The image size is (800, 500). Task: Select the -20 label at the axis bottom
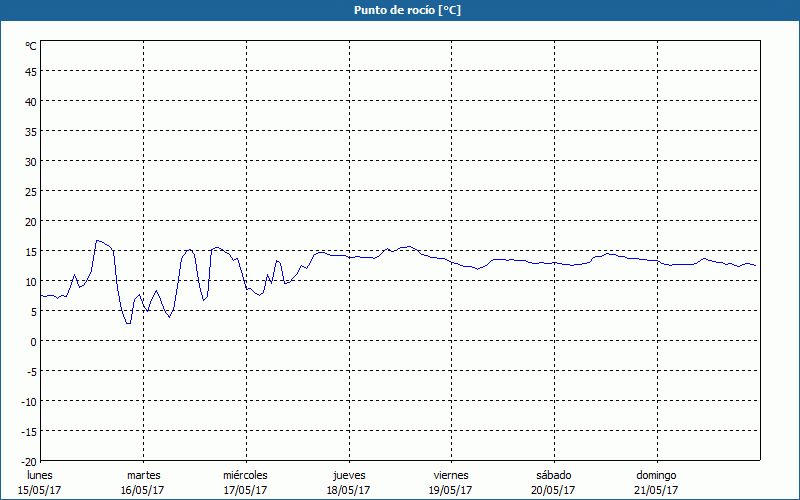pyautogui.click(x=29, y=461)
